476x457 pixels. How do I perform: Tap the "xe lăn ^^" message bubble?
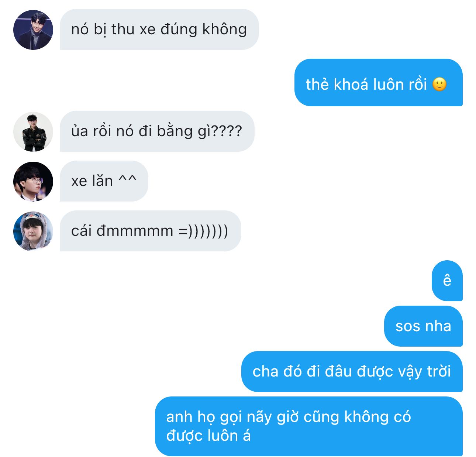pyautogui.click(x=104, y=181)
